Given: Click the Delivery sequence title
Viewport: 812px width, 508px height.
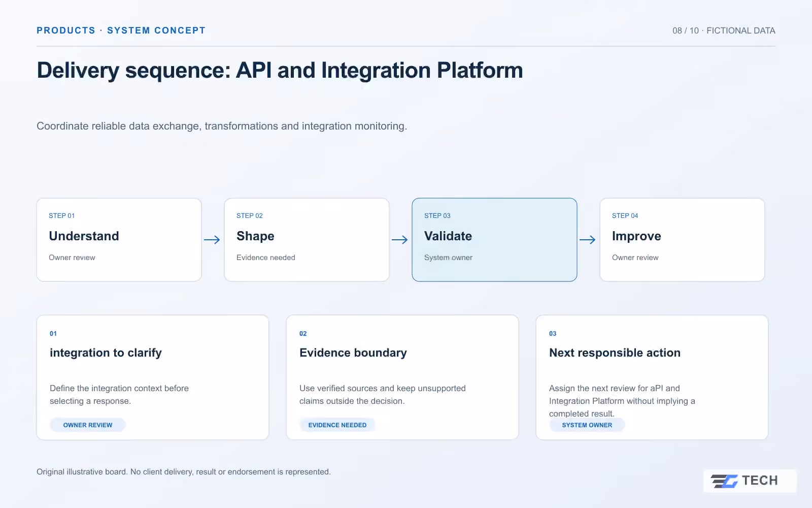Looking at the screenshot, I should [280, 71].
